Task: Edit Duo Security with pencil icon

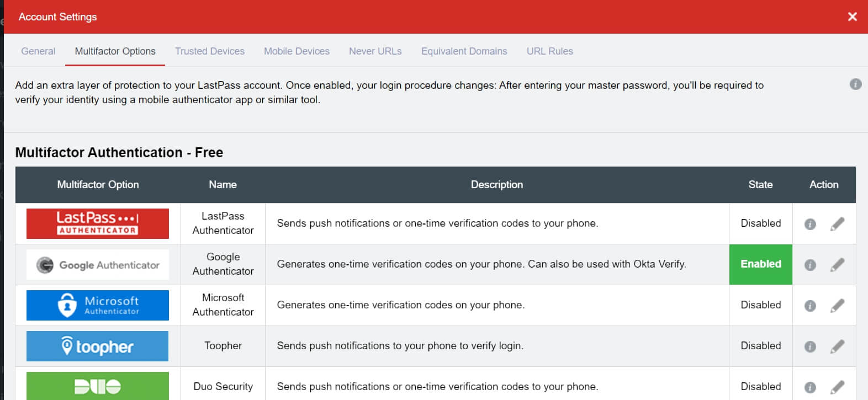Action: (x=837, y=387)
